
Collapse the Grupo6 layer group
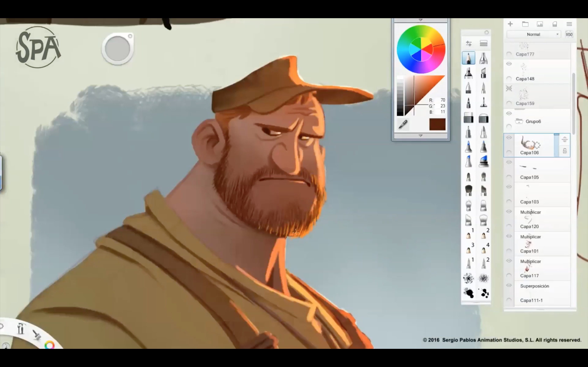519,121
